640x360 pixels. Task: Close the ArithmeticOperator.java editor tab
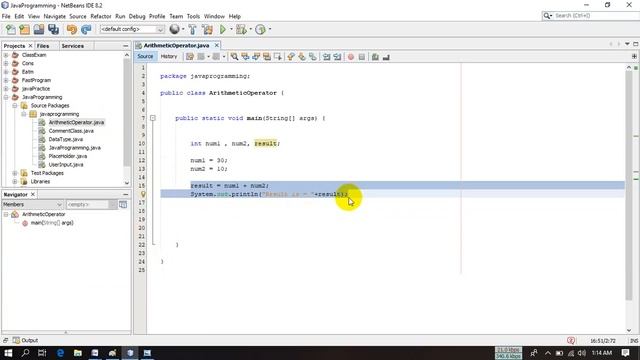pyautogui.click(x=217, y=45)
